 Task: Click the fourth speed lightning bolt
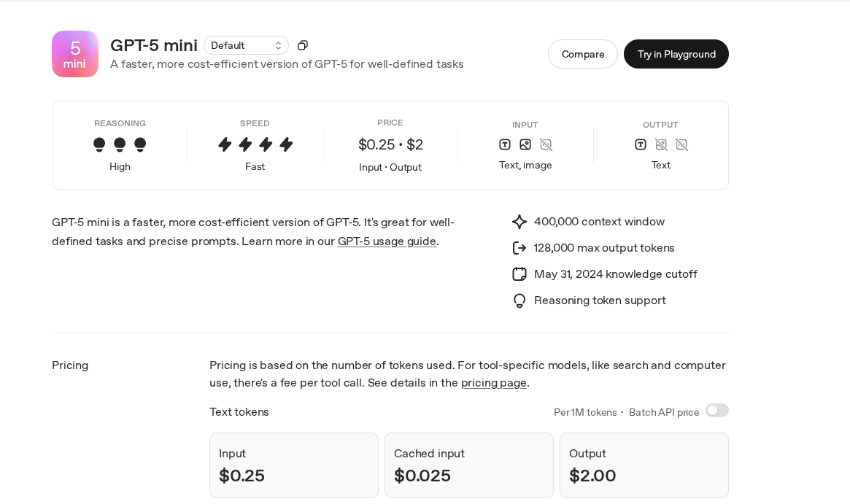(286, 144)
